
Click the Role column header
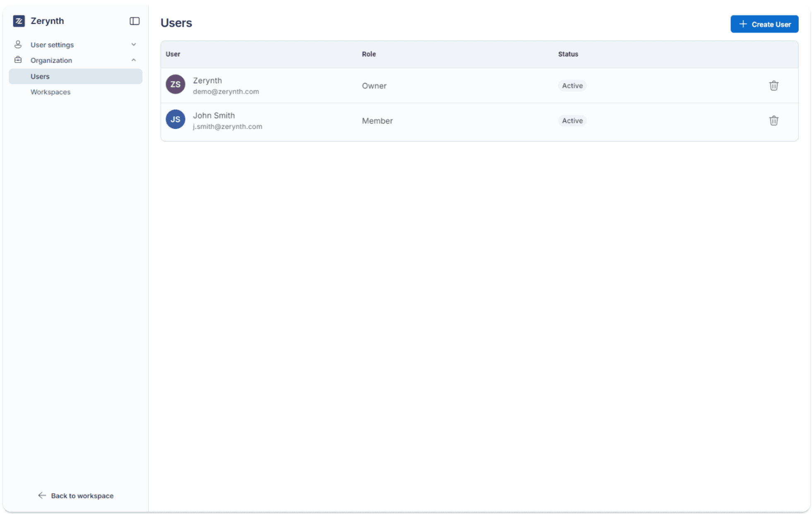368,54
